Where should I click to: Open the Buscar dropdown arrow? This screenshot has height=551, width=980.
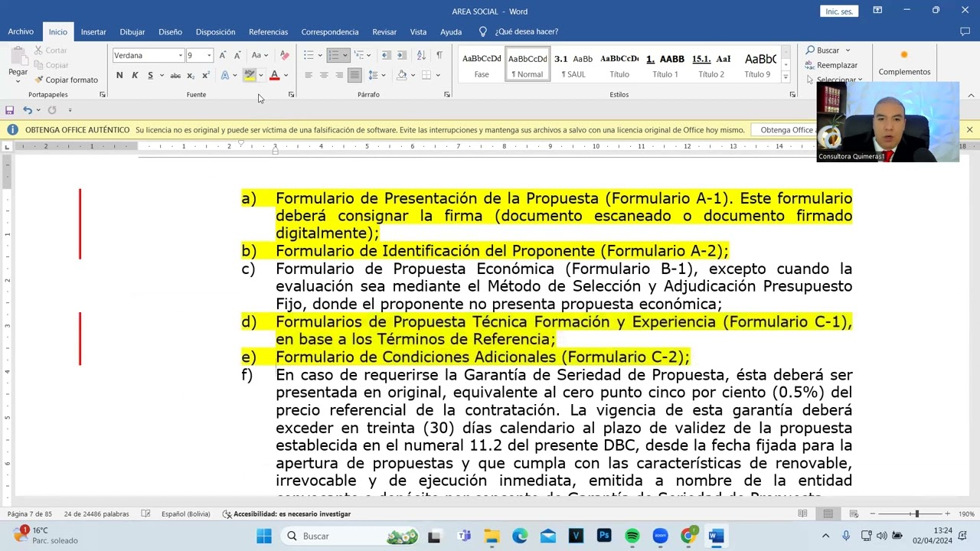tap(848, 51)
